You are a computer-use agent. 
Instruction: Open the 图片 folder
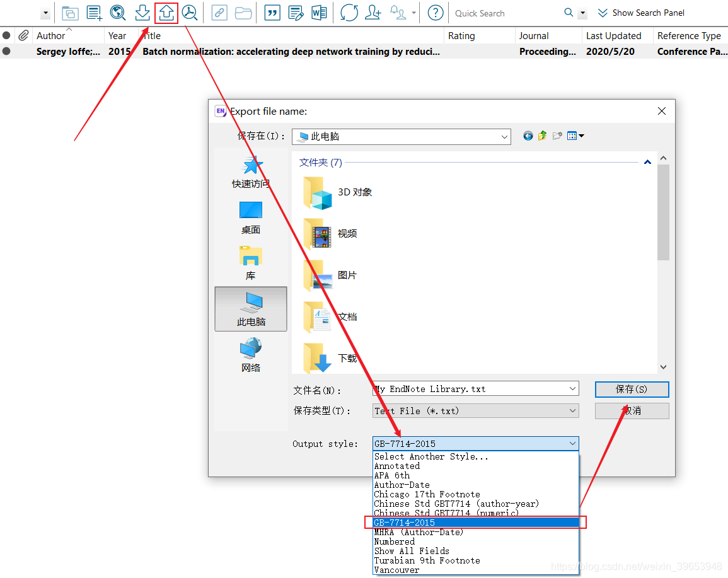330,275
